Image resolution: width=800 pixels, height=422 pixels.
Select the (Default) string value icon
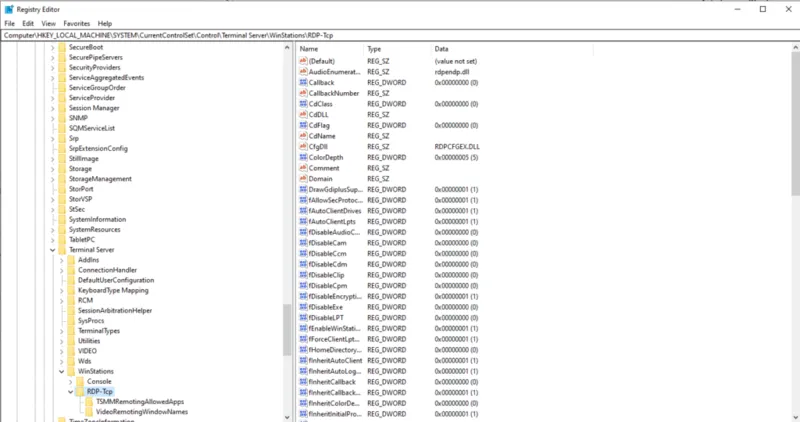[303, 61]
